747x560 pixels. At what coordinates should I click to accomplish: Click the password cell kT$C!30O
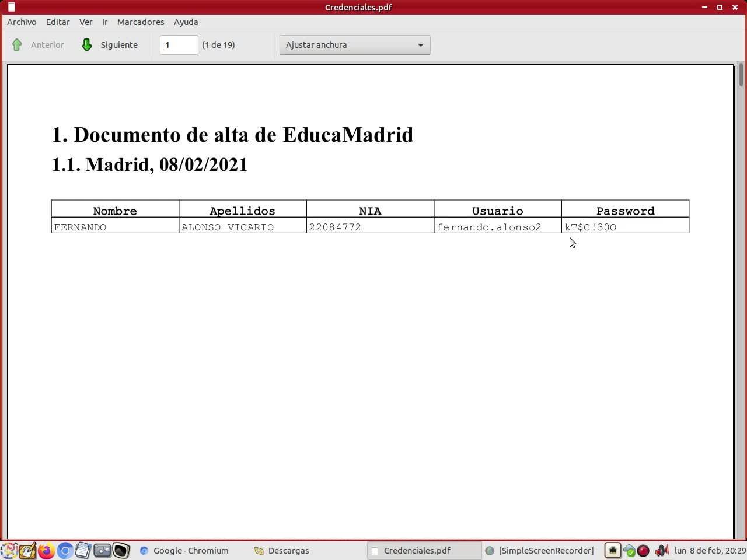(625, 227)
